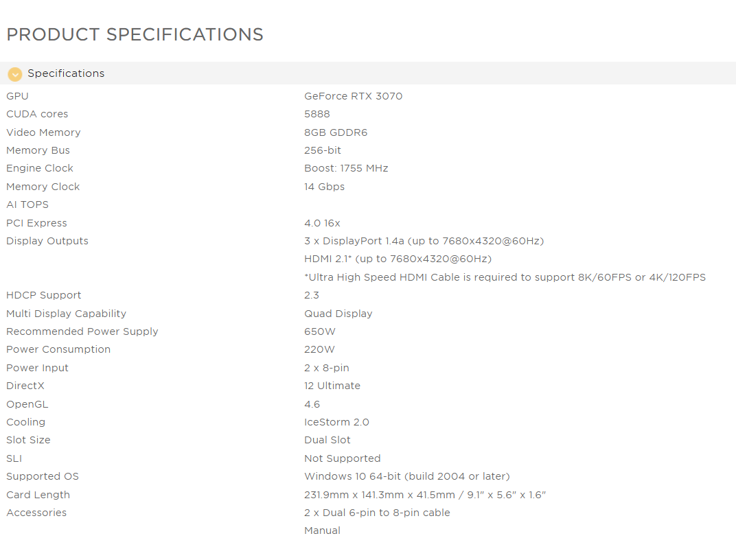736x560 pixels.
Task: Click the yellow chevron icon beside Specifications
Action: point(15,74)
